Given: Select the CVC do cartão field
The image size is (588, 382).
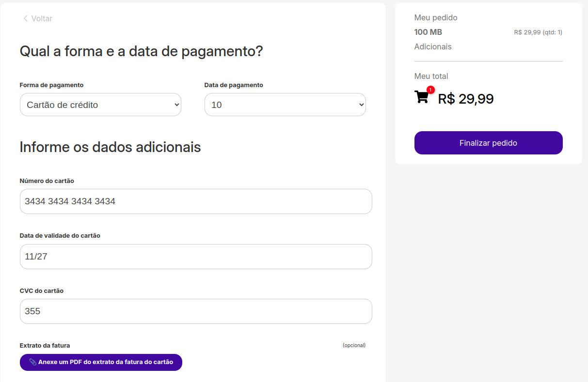Looking at the screenshot, I should pyautogui.click(x=196, y=311).
